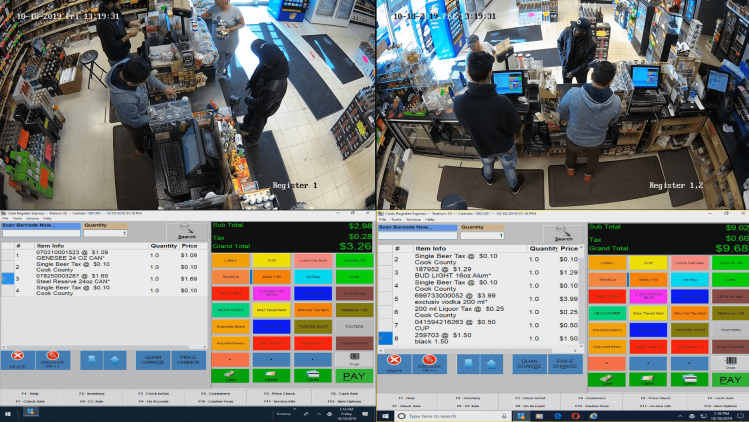Click F5 - Price Check shortcut in Station 02
Image resolution: width=749 pixels, height=422 pixels.
(279, 393)
